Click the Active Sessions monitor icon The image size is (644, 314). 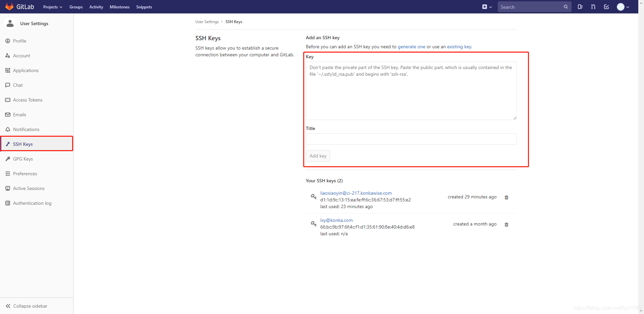click(x=8, y=188)
